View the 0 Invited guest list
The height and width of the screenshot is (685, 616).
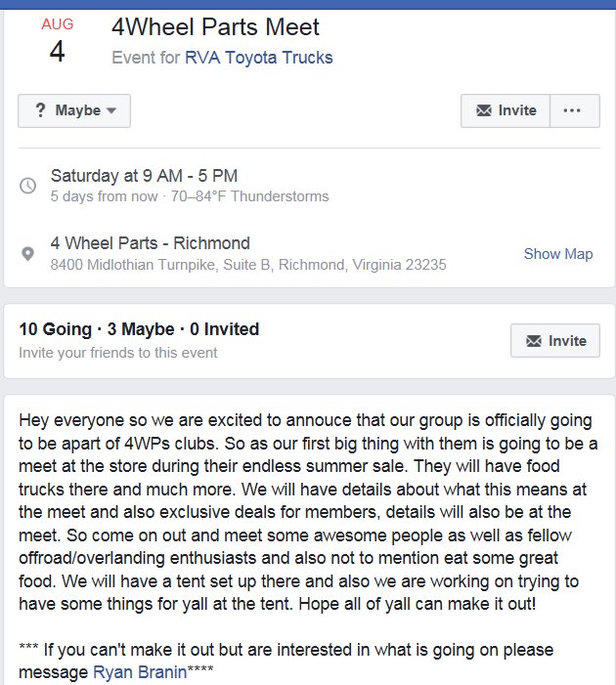click(225, 329)
